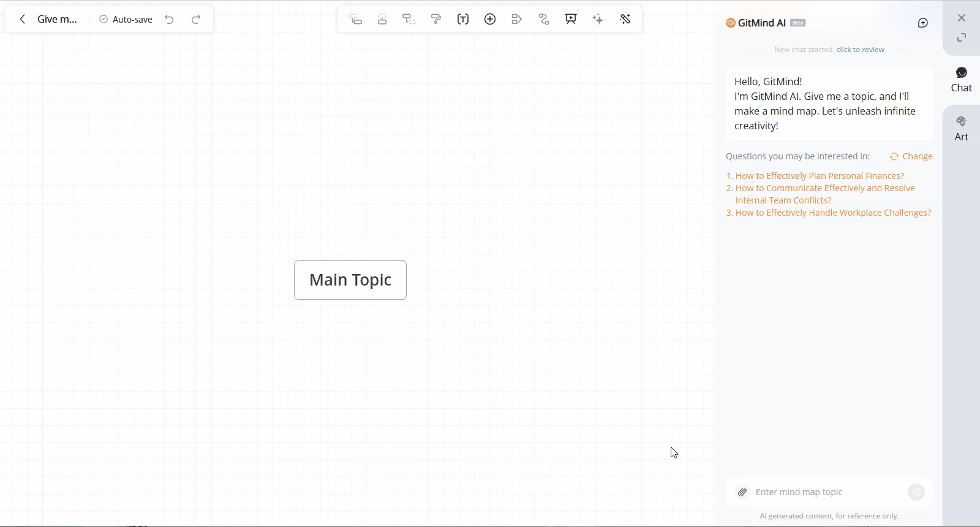Insert a sibling topic from the toolbar
980x527 pixels.
click(382, 20)
